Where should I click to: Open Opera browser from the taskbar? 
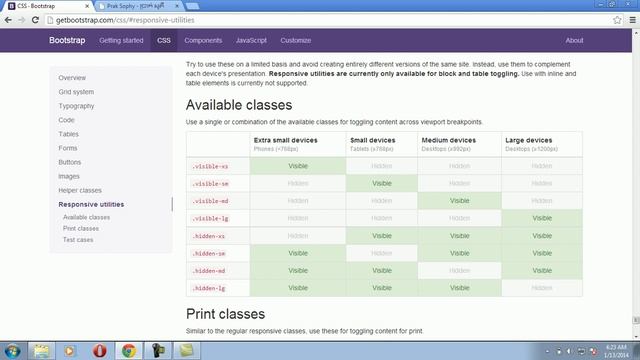click(100, 351)
